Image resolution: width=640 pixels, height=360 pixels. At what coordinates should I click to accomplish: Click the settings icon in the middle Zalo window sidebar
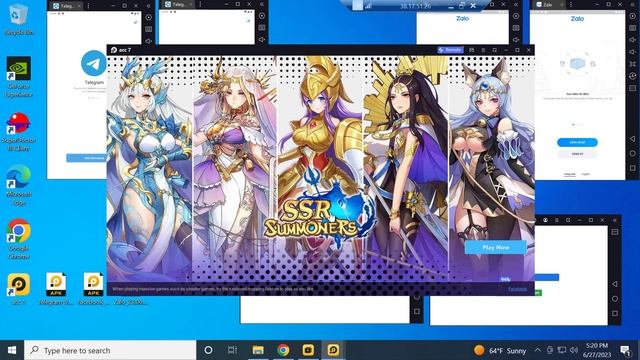coord(516,16)
